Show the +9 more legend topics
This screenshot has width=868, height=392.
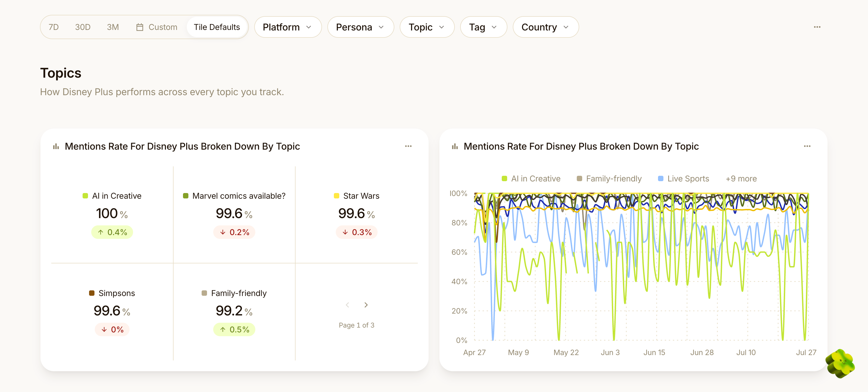pyautogui.click(x=741, y=179)
